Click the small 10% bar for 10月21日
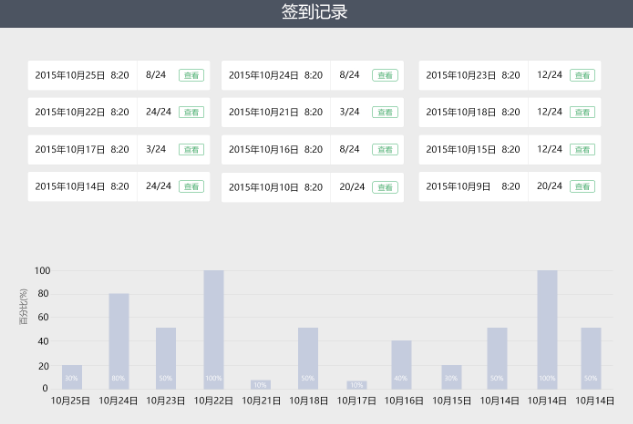633x424 pixels. 260,384
